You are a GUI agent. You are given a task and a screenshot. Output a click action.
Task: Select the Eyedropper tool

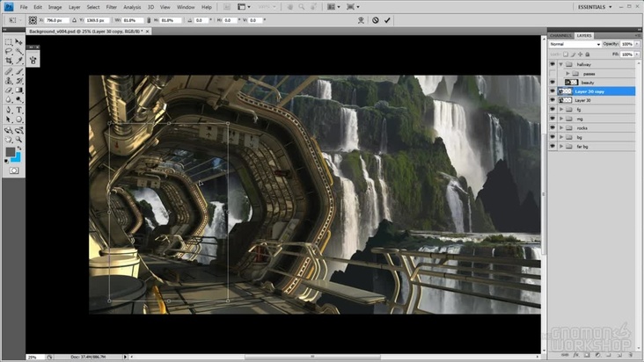point(18,61)
